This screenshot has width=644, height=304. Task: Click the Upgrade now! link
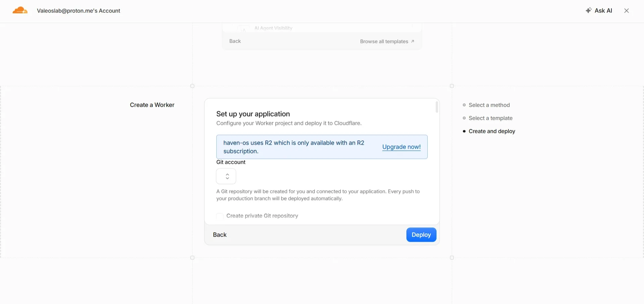(401, 147)
